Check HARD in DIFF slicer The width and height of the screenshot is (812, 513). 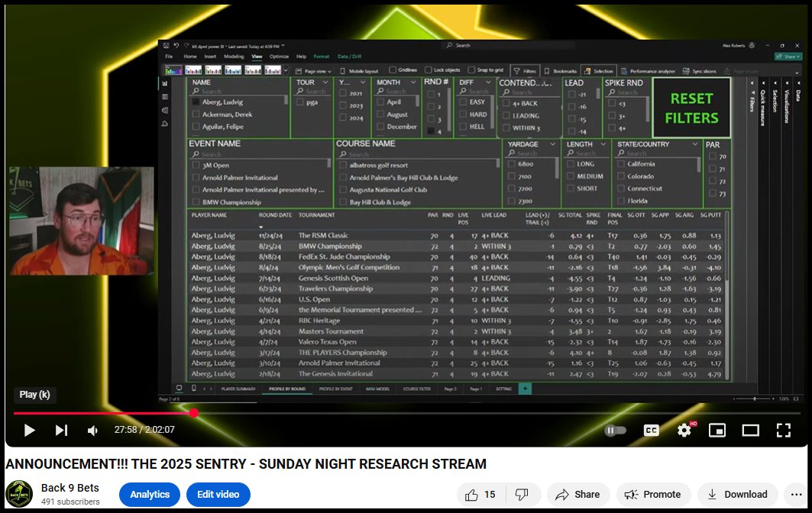[463, 115]
